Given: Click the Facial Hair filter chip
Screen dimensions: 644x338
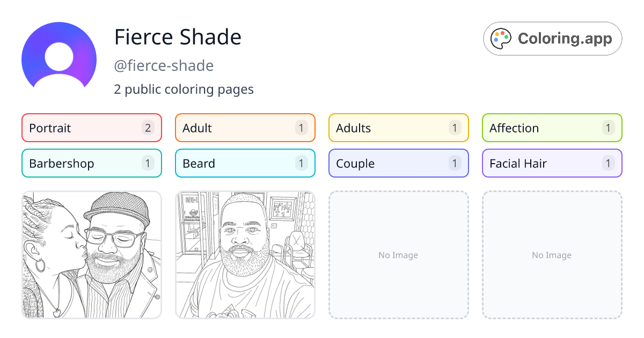Looking at the screenshot, I should (x=552, y=163).
